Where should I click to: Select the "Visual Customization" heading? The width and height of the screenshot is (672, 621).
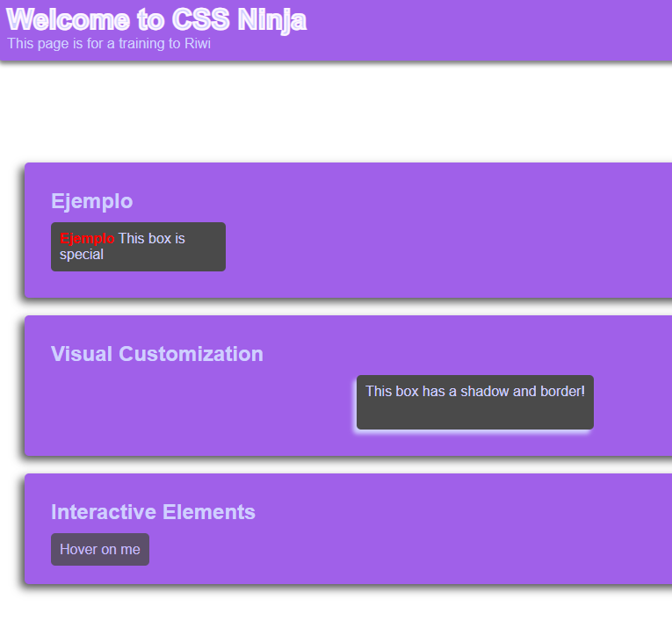157,354
